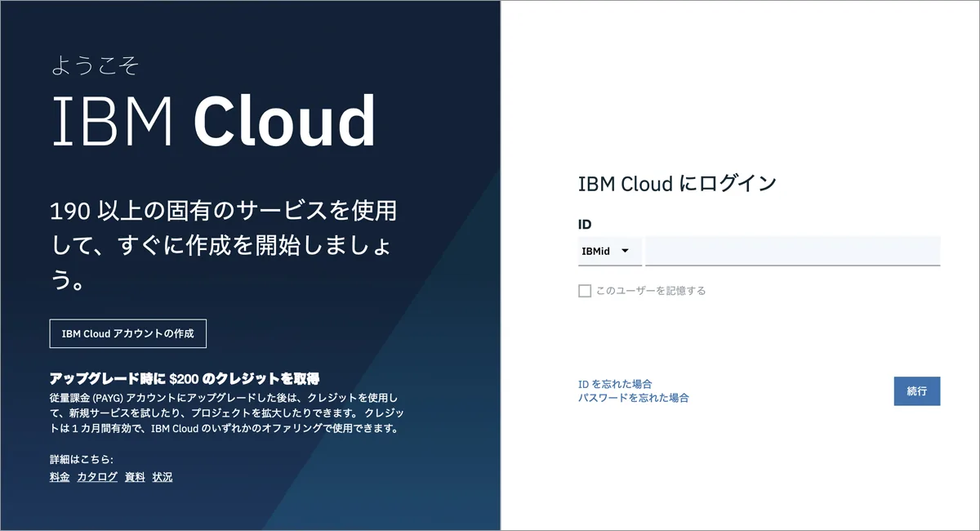Click the アップグレード時に $200 のクレジットを取得 heading
980x531 pixels.
185,379
